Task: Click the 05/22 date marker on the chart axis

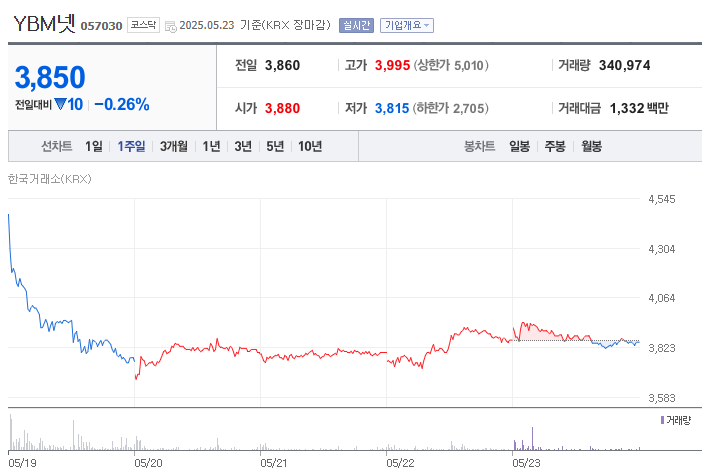Action: [400, 463]
